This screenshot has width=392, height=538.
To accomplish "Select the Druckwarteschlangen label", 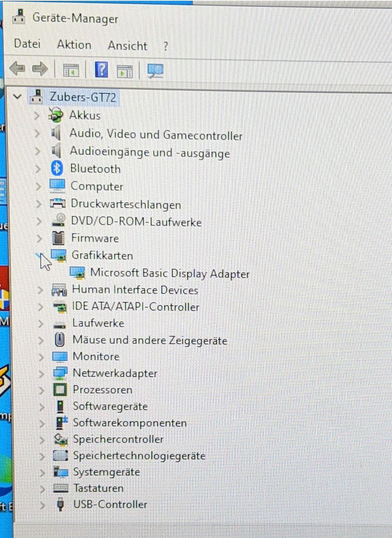I will [x=126, y=204].
